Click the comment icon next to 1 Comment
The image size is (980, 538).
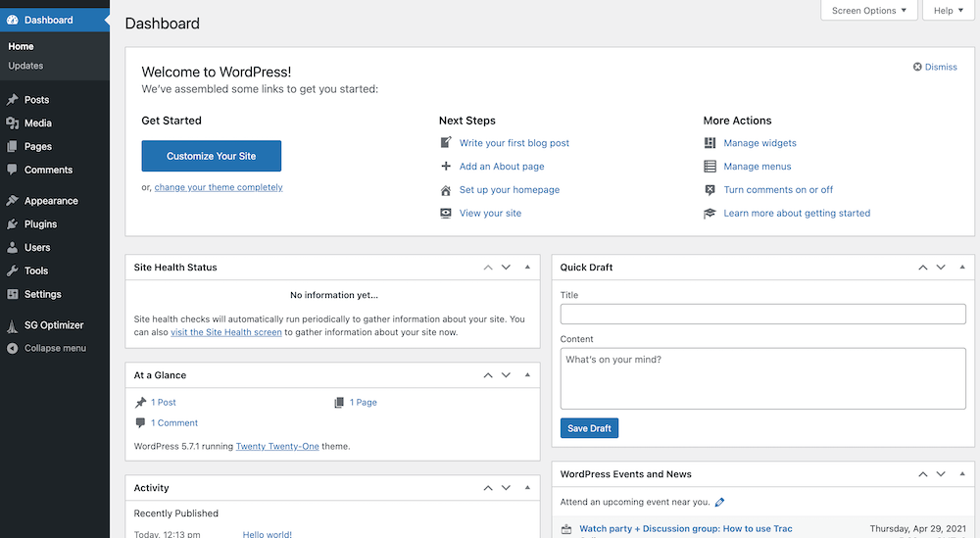point(140,423)
